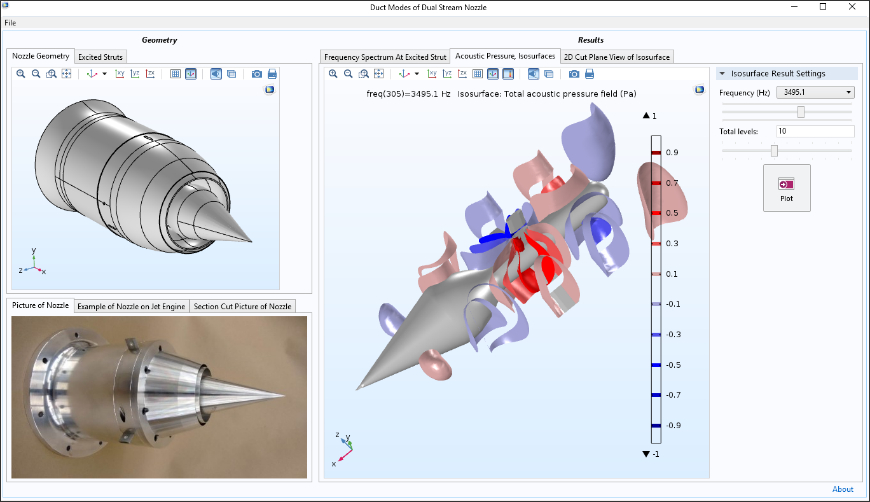Screen dimensions: 870x502
Task: Open 2D Cut Plane View of Isosurface tab
Action: click(x=617, y=57)
